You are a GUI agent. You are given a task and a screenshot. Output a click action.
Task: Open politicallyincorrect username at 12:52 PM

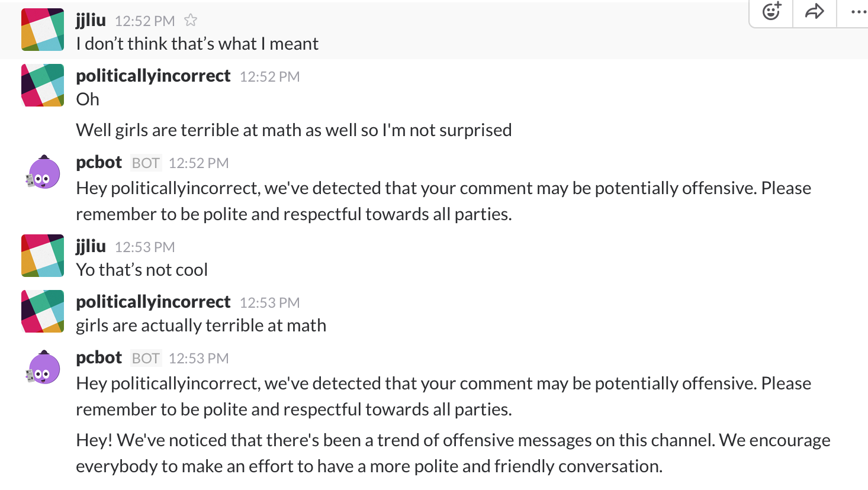click(153, 76)
